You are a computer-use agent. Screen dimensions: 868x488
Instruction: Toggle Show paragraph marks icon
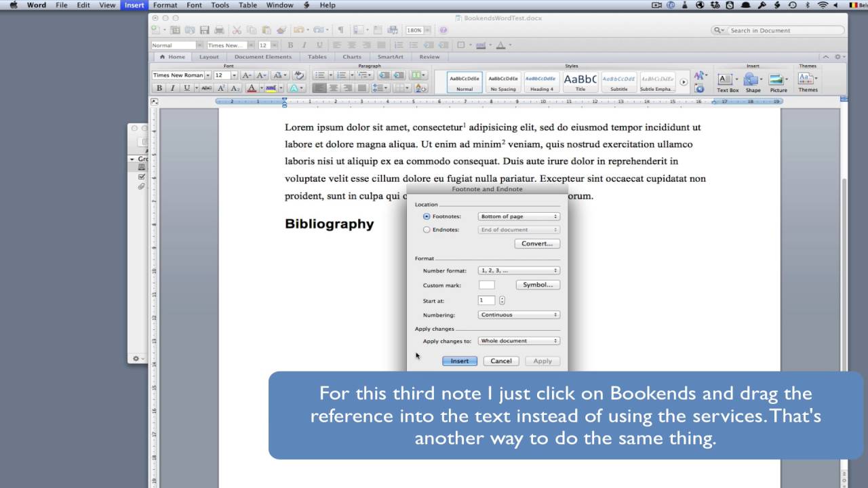(340, 30)
